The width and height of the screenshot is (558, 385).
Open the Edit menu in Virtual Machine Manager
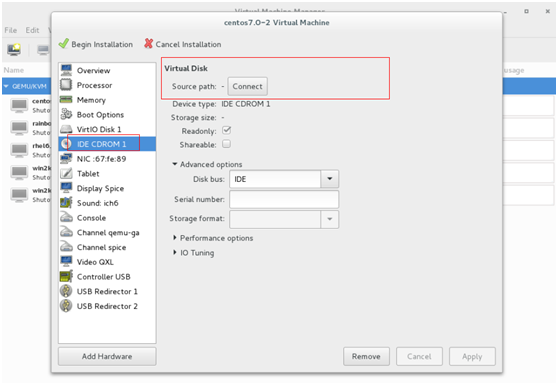pos(32,30)
